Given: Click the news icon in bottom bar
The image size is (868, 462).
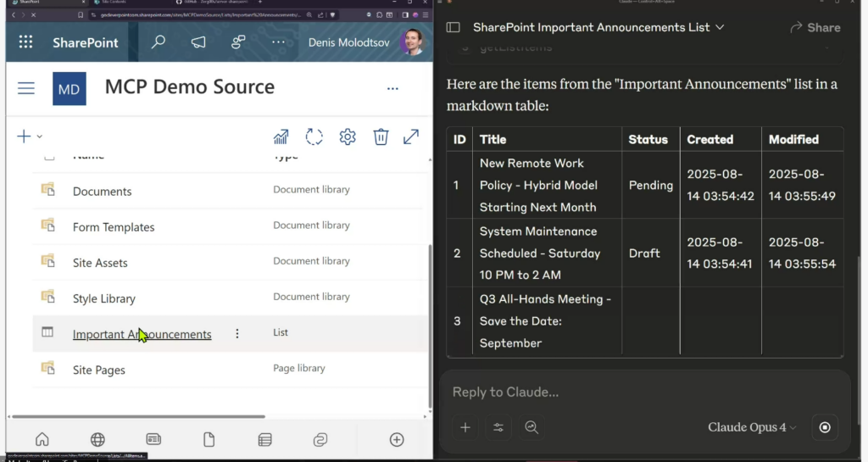Looking at the screenshot, I should tap(153, 439).
